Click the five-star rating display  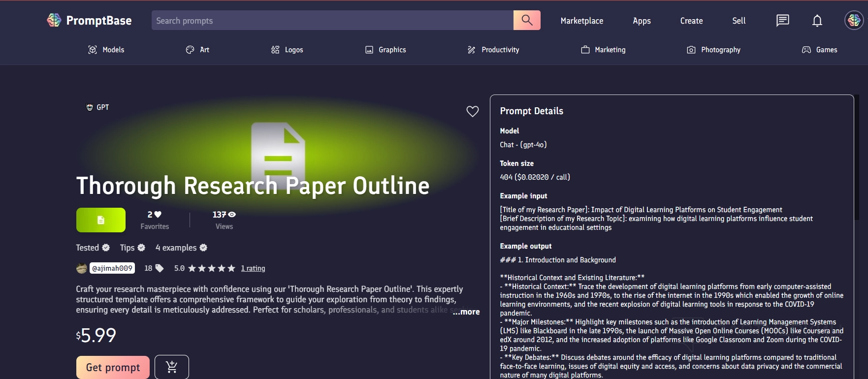tap(212, 268)
